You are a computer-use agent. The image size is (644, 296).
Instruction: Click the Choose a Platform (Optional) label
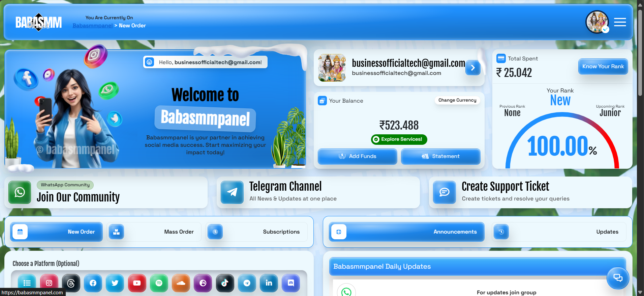pyautogui.click(x=46, y=264)
